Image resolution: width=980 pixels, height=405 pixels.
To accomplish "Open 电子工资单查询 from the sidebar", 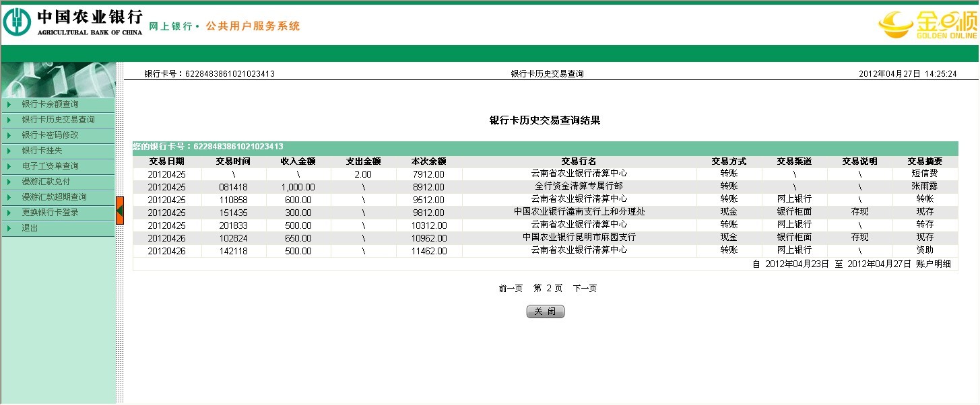I will click(x=50, y=166).
